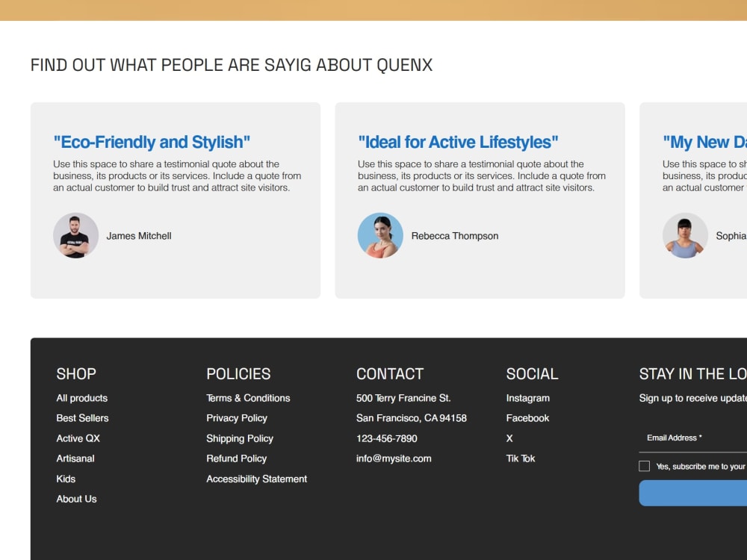Open the Tik Tok social link
The height and width of the screenshot is (560, 747).
(x=520, y=458)
